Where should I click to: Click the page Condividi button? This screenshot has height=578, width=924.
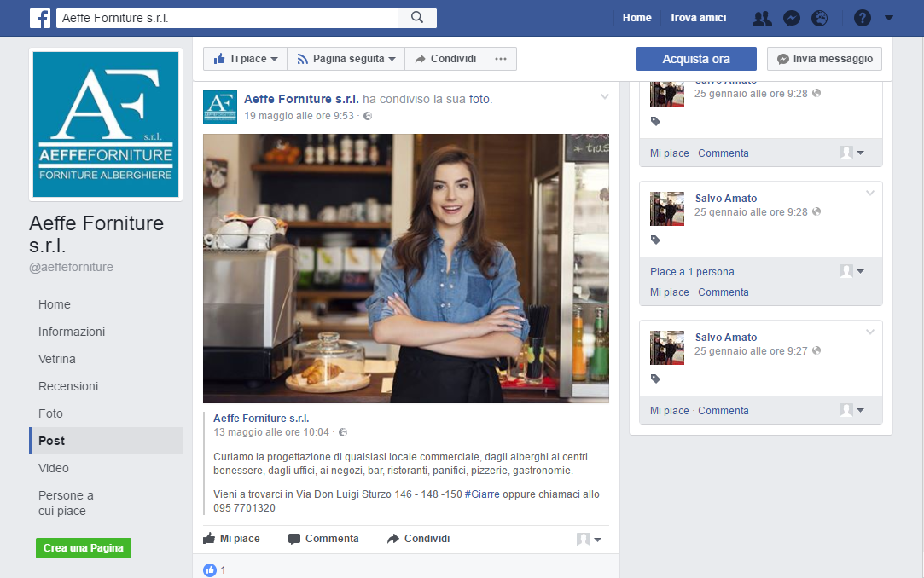tap(445, 59)
